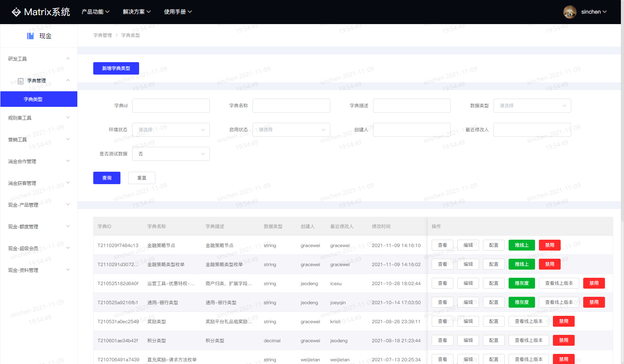The image size is (624, 364).
Task: Click the 修改时间 column header
Action: [381, 226]
